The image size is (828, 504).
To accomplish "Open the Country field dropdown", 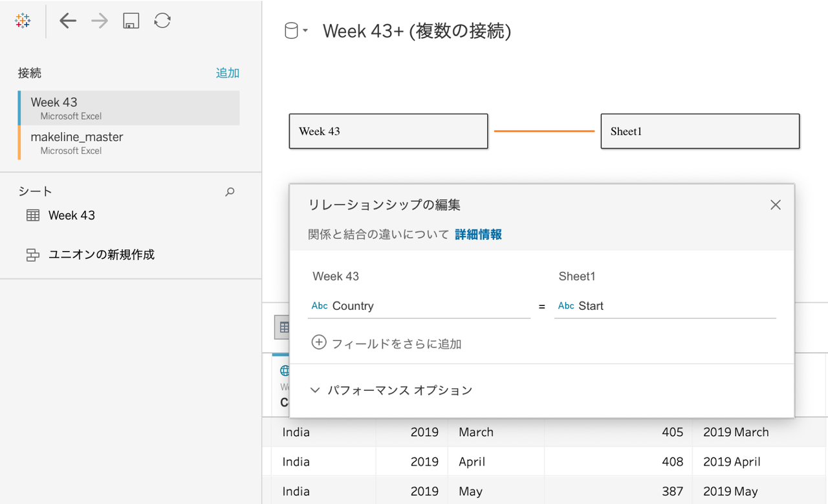I will click(419, 306).
